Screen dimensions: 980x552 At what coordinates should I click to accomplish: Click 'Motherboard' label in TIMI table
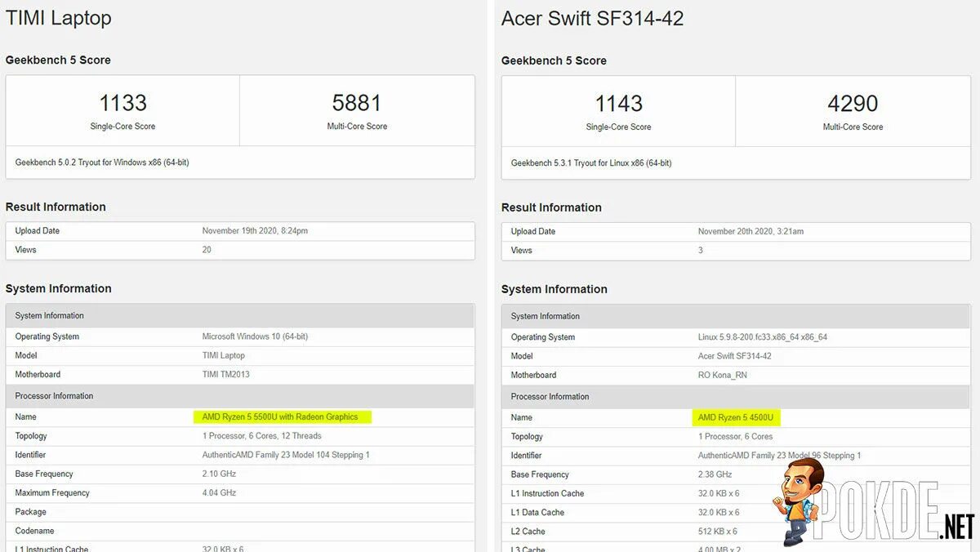tap(38, 375)
